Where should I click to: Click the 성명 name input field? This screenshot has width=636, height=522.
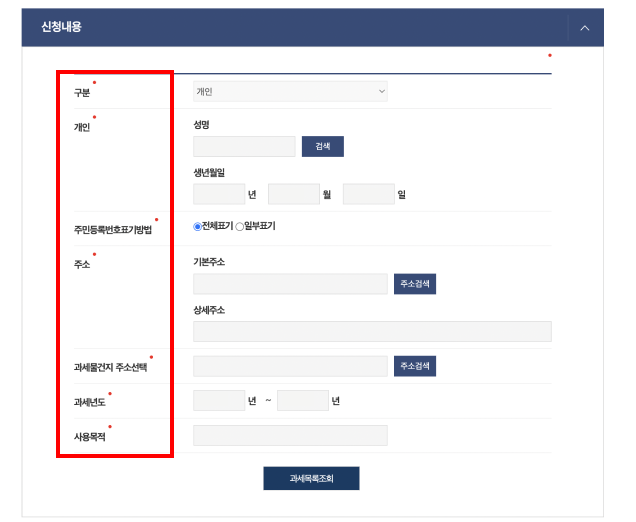[244, 146]
